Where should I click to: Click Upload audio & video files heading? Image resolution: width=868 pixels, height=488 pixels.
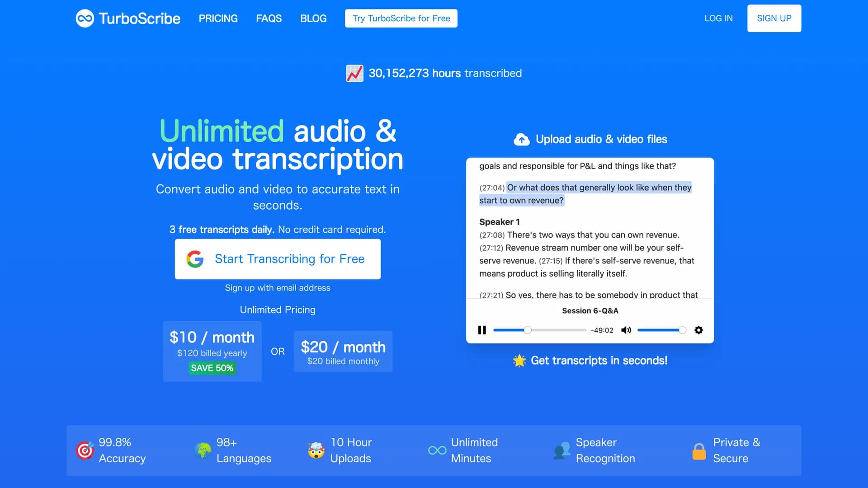click(601, 139)
